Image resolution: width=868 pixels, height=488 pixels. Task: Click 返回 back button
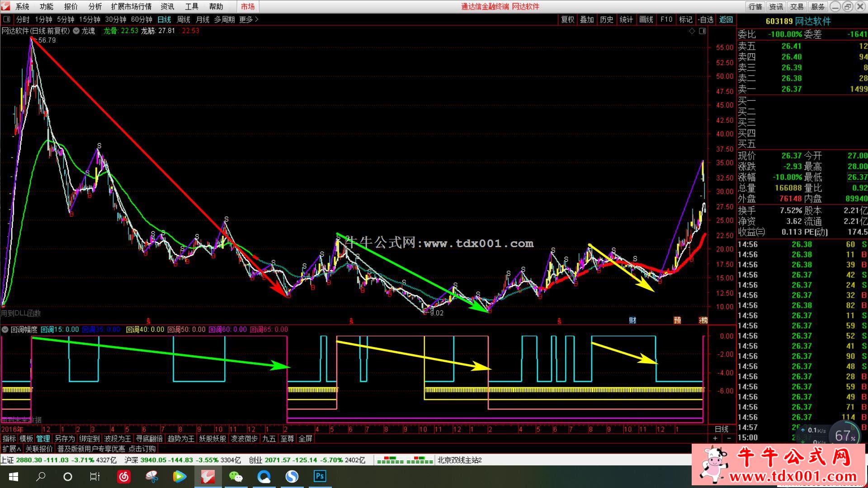[x=726, y=19]
